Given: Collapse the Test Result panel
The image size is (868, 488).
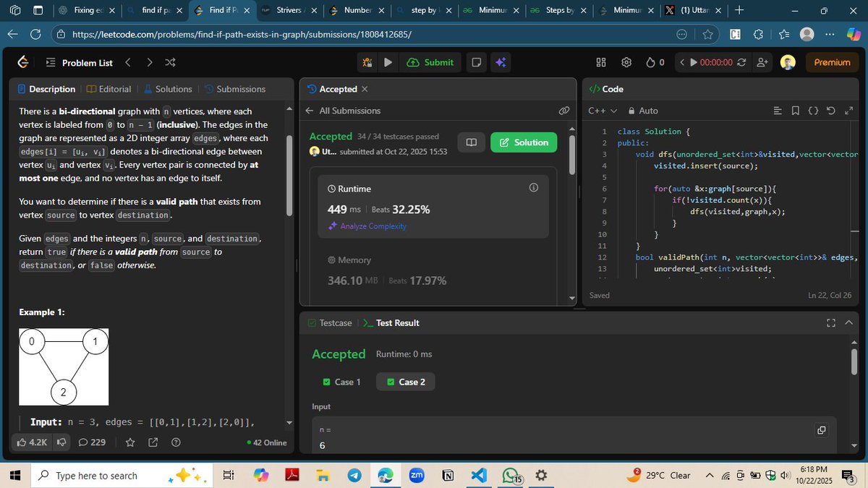Looking at the screenshot, I should 848,322.
